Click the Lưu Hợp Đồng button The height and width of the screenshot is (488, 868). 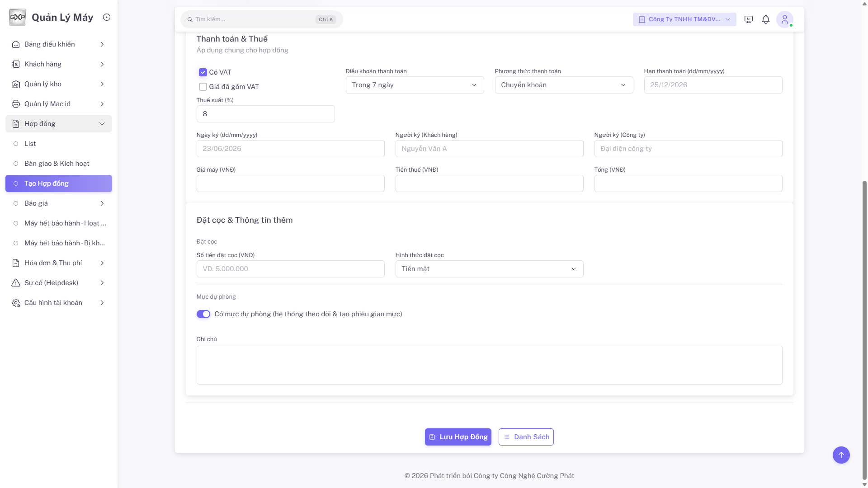458,437
